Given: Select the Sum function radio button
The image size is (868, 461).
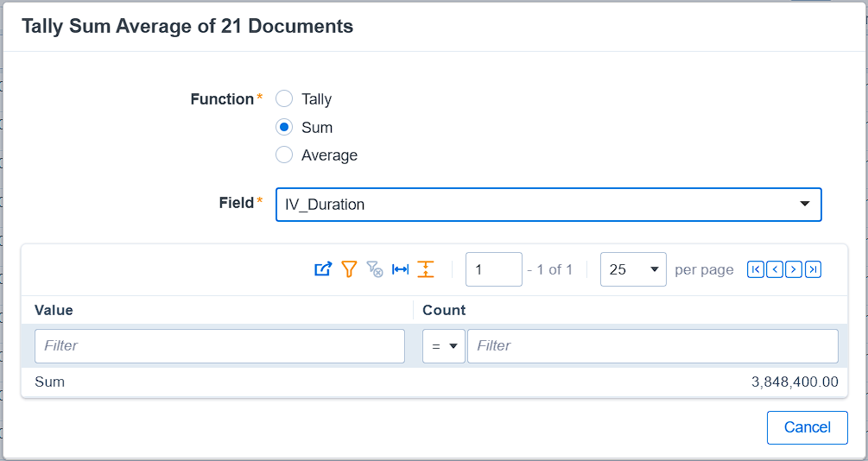Looking at the screenshot, I should click(x=284, y=128).
